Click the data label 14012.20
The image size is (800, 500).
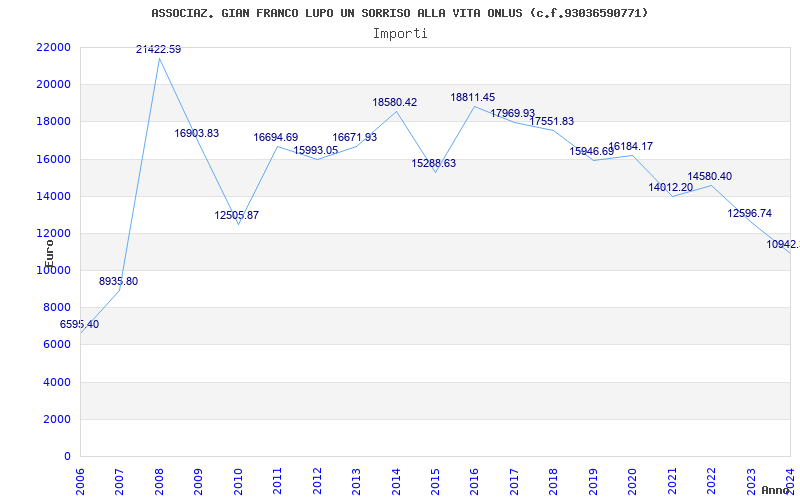point(671,188)
